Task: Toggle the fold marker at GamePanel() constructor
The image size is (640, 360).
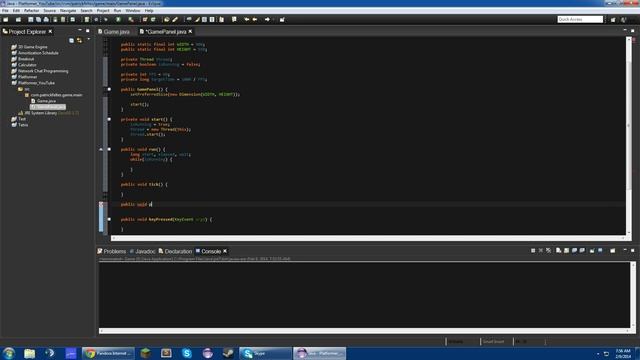Action: (x=109, y=89)
